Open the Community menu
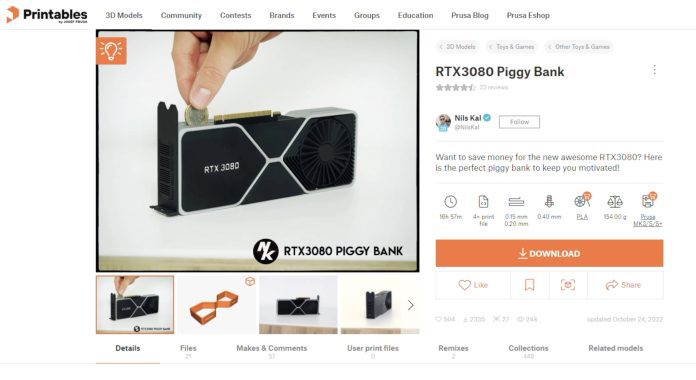 (181, 15)
